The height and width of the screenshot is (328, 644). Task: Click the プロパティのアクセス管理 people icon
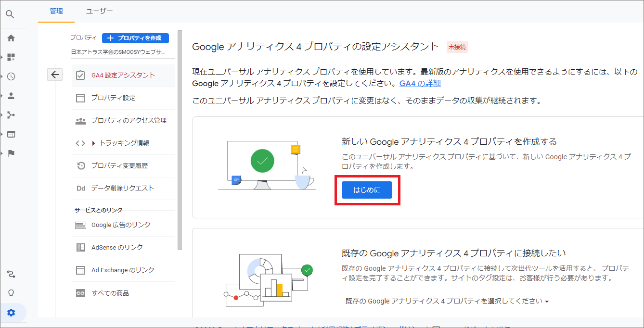pos(80,121)
